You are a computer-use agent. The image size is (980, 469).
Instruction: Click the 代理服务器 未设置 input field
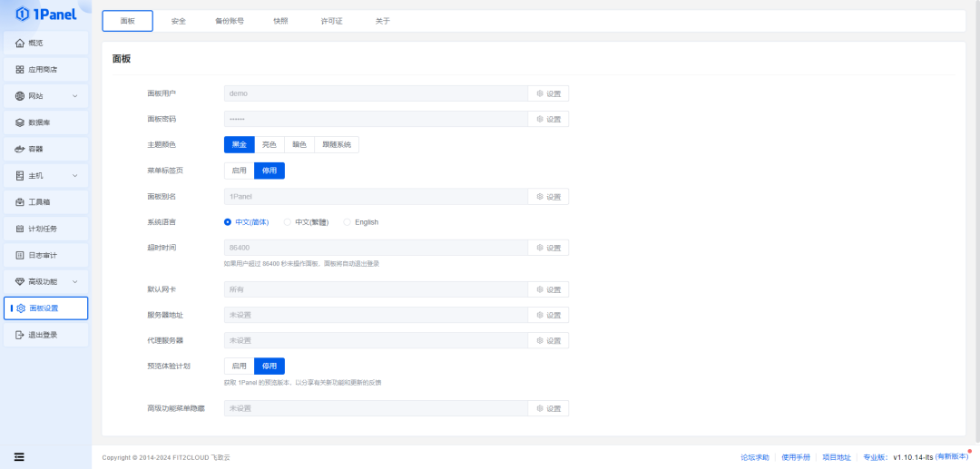coord(377,341)
